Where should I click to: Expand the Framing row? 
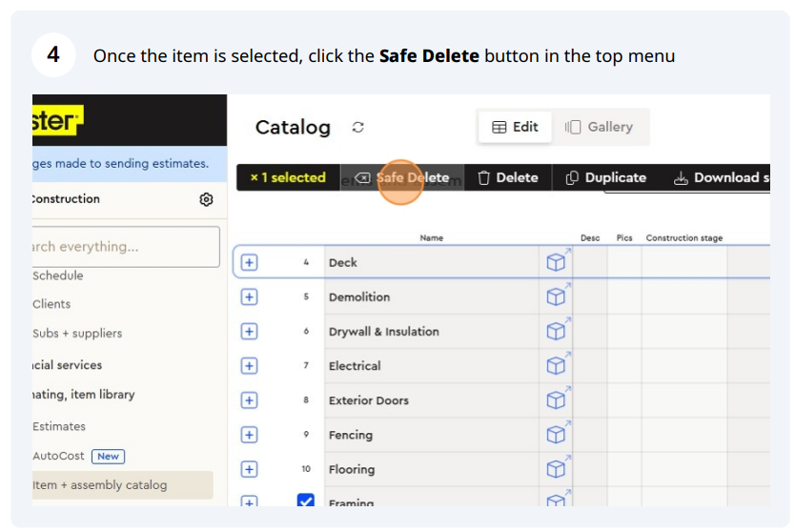coord(249,501)
